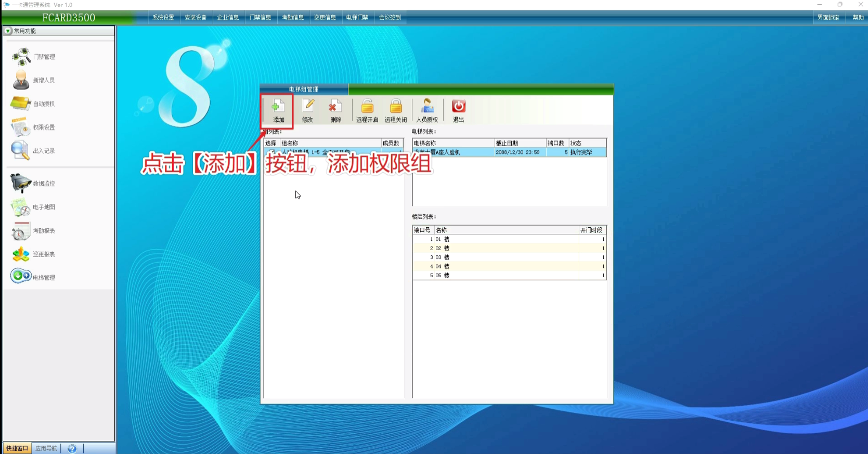The height and width of the screenshot is (454, 868).
Task: Click the blue question mark help icon
Action: click(x=72, y=448)
